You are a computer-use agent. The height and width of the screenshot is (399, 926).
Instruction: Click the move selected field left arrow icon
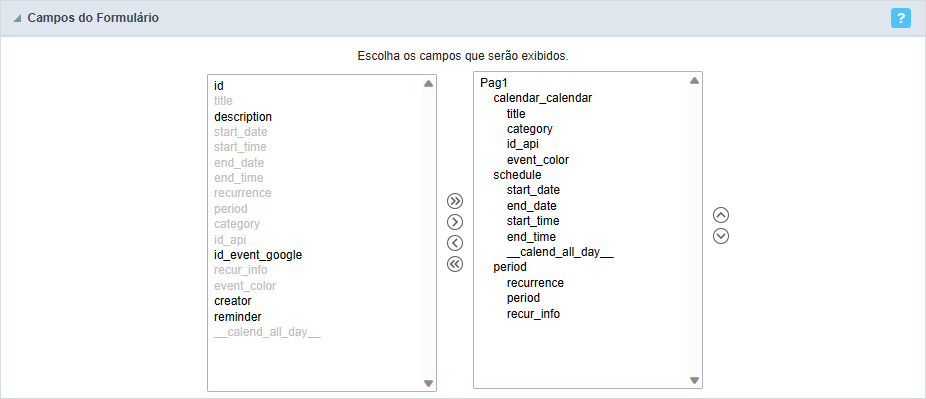point(455,243)
